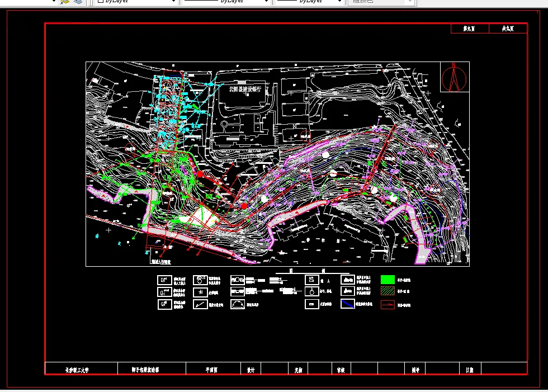The width and height of the screenshot is (548, 392).
Task: Select the solid green legend swatch
Action: [388, 280]
